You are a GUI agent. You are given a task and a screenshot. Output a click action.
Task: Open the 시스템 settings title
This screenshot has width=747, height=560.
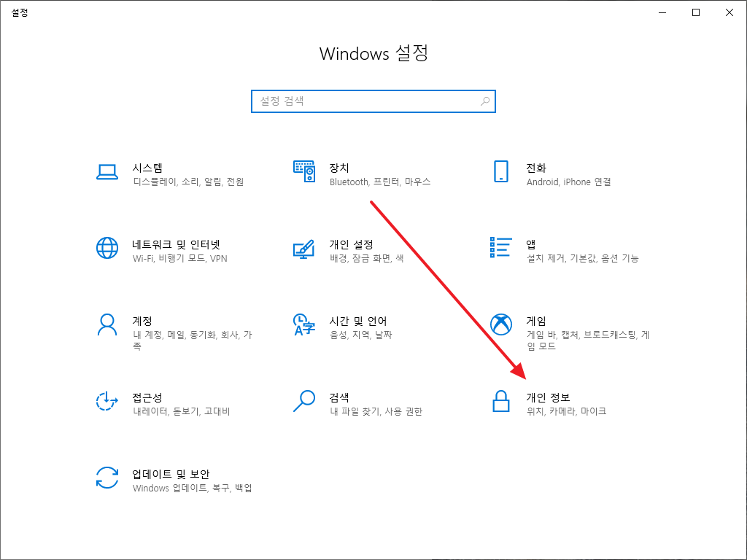pyautogui.click(x=147, y=168)
